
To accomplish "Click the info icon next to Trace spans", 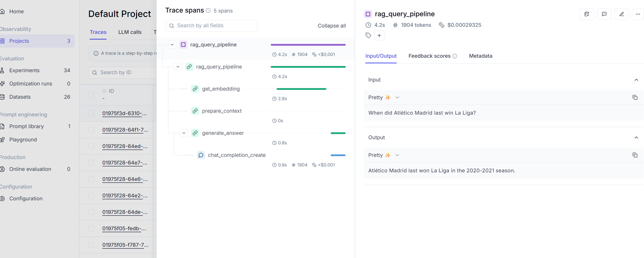I will [x=208, y=11].
